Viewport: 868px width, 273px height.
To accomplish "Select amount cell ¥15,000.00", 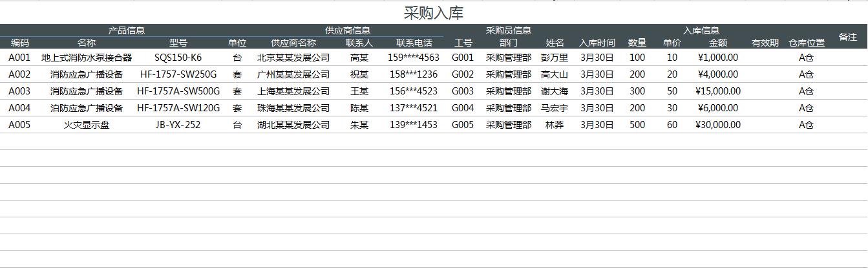I will (718, 91).
